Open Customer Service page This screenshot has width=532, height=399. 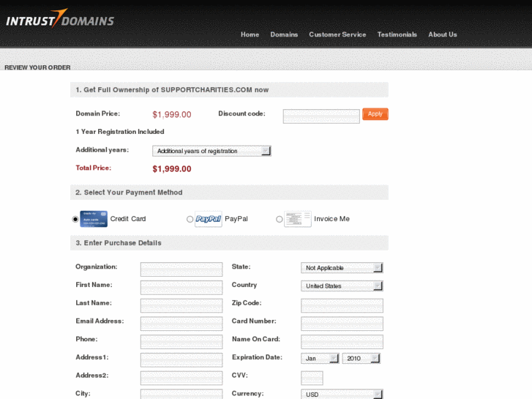click(337, 34)
